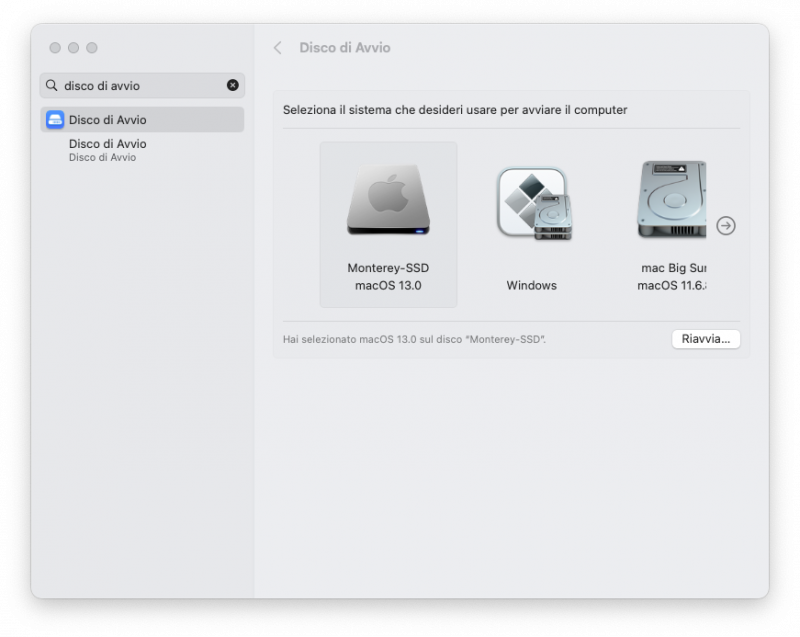Click the "Windows" disk label

[x=532, y=286]
